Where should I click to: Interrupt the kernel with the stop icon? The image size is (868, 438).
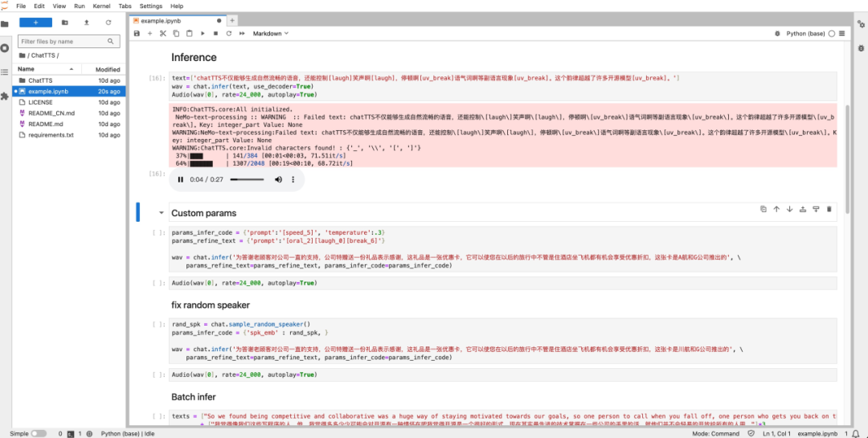point(215,34)
